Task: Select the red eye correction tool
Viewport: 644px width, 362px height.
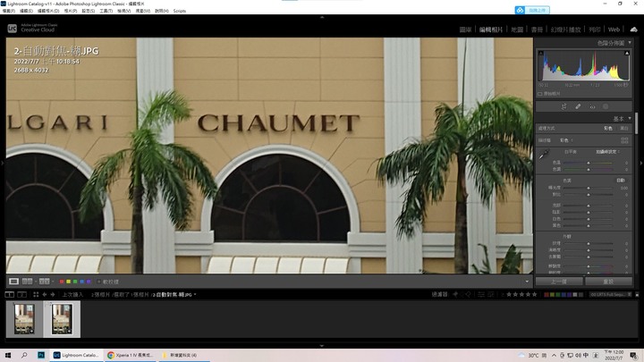Action: (x=592, y=106)
